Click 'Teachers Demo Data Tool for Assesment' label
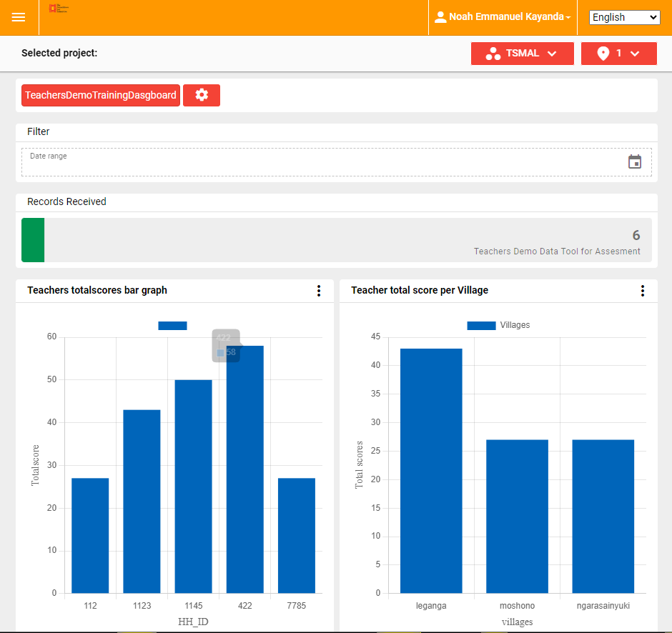Viewport: 672px width, 633px height. (557, 251)
